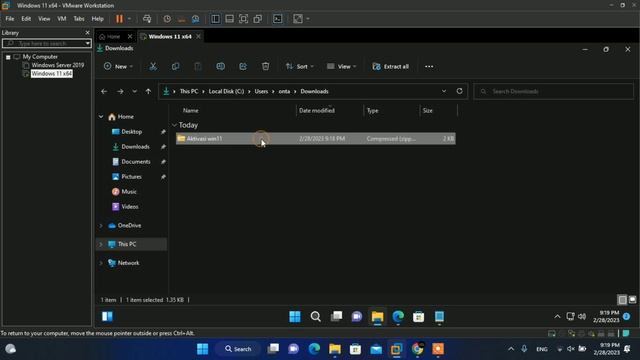Pause the VM with the orange pause icon
The height and width of the screenshot is (360, 640).
119,19
